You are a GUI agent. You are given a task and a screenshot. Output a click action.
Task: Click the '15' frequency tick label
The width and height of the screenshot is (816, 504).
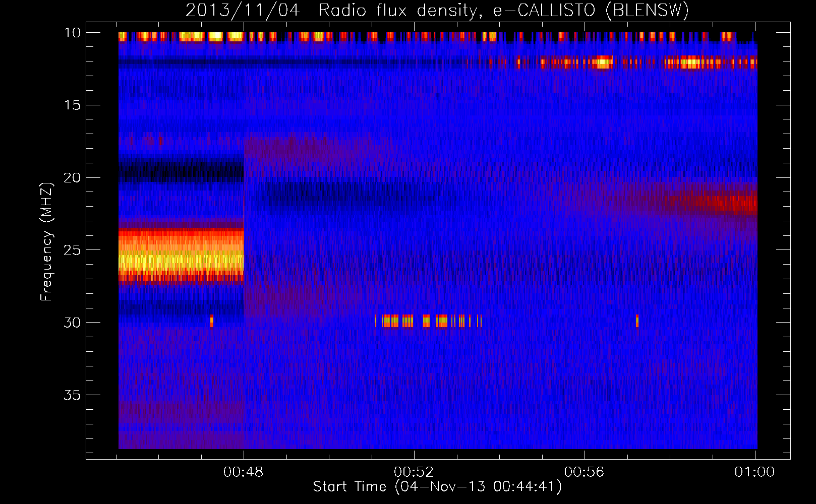pos(72,105)
